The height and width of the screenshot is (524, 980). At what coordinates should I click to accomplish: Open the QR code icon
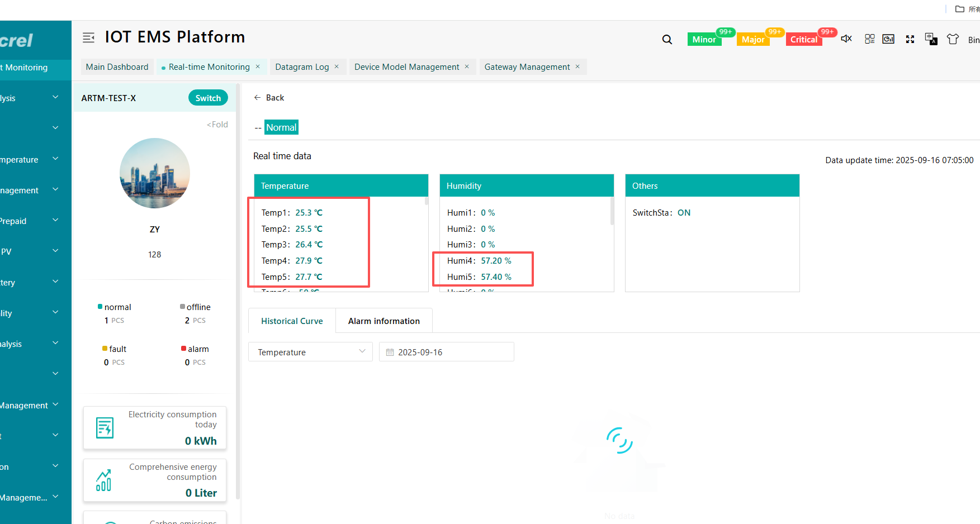[869, 39]
